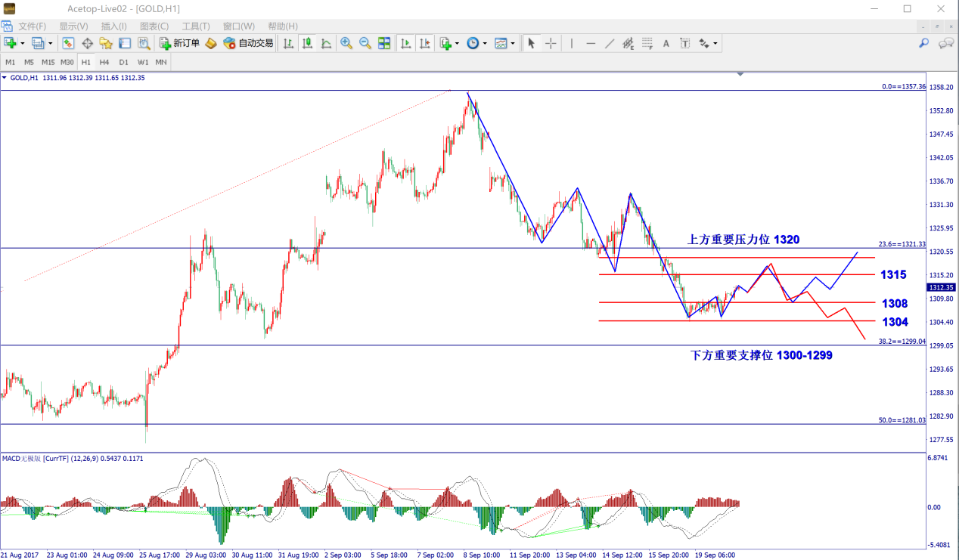
Task: Select the horizontal line tool
Action: pos(591,43)
